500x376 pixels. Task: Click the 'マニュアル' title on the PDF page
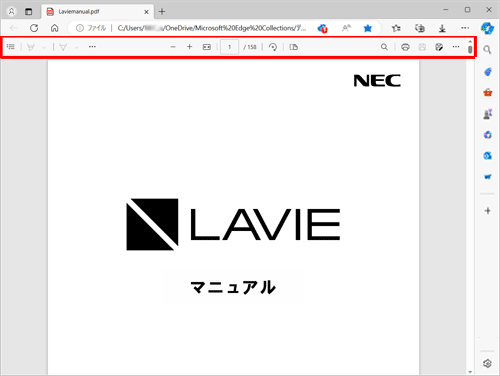coord(233,287)
